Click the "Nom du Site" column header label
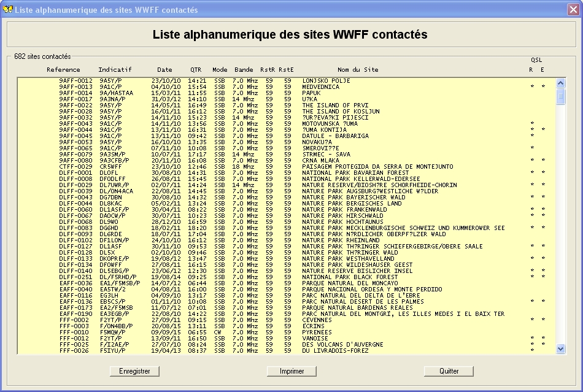Screen dimensions: 583x392 pyautogui.click(x=358, y=69)
